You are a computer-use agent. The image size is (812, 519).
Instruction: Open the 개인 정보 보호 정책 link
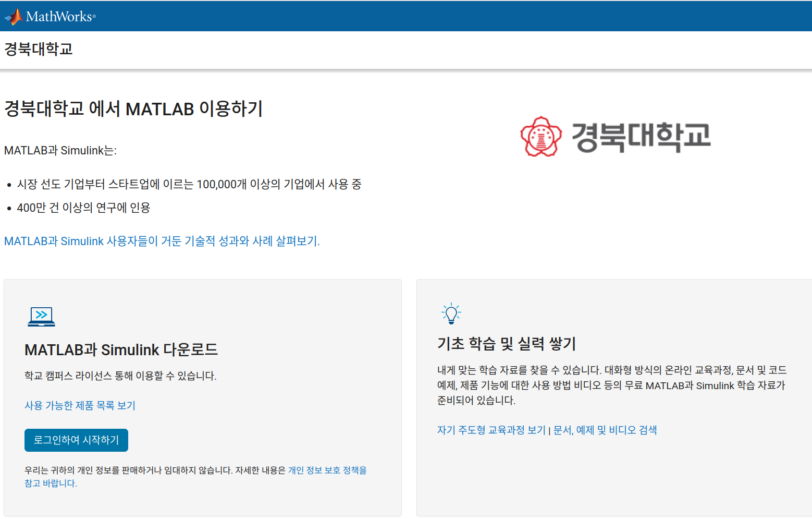327,470
